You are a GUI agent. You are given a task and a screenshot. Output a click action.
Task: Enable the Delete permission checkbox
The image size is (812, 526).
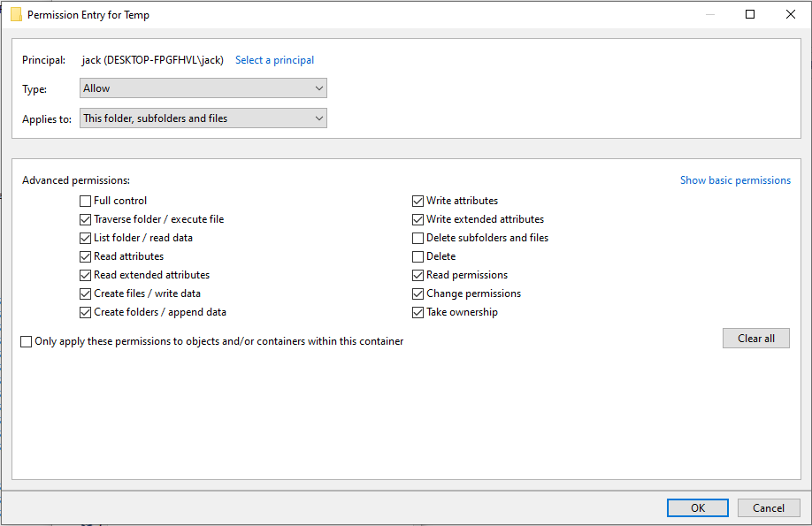coord(418,256)
